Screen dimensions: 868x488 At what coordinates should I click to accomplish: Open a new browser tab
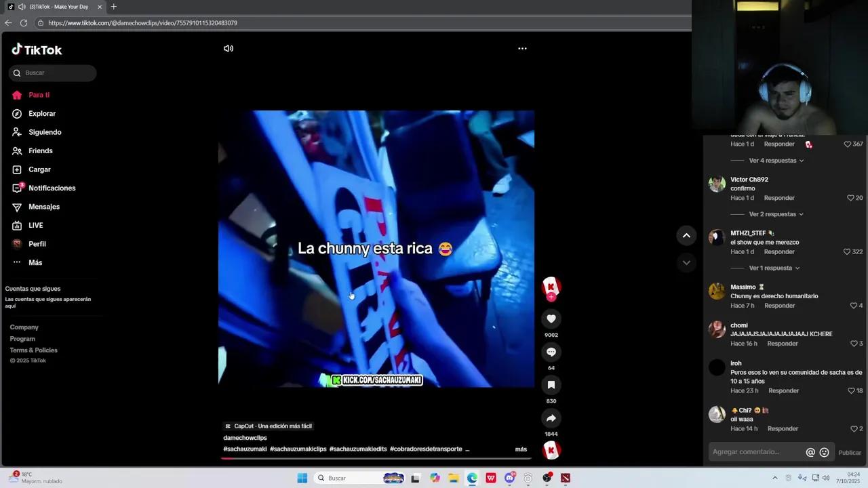point(113,7)
